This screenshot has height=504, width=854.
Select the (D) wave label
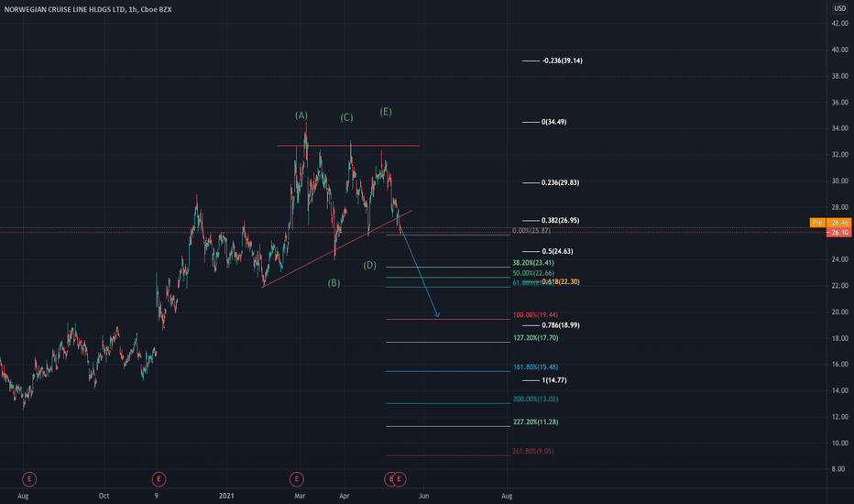370,266
